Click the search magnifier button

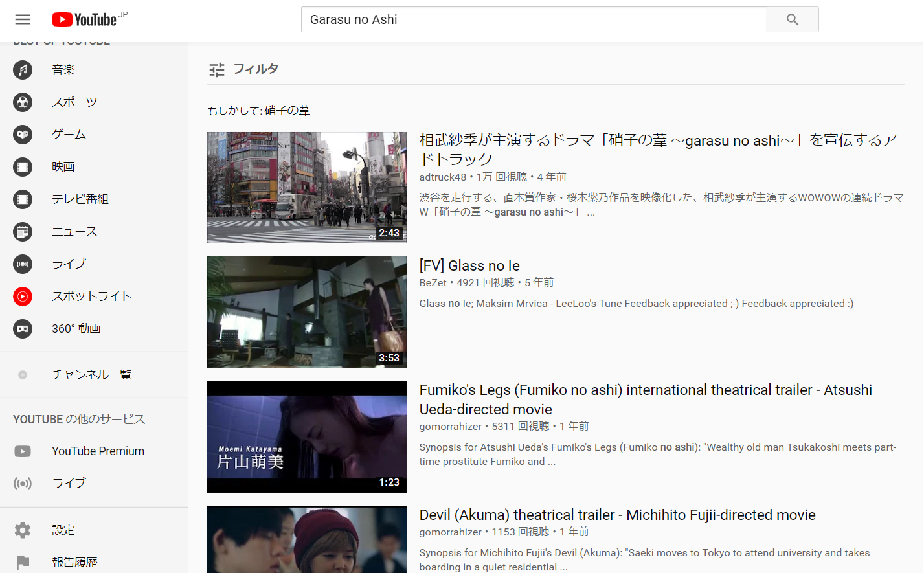(x=793, y=19)
